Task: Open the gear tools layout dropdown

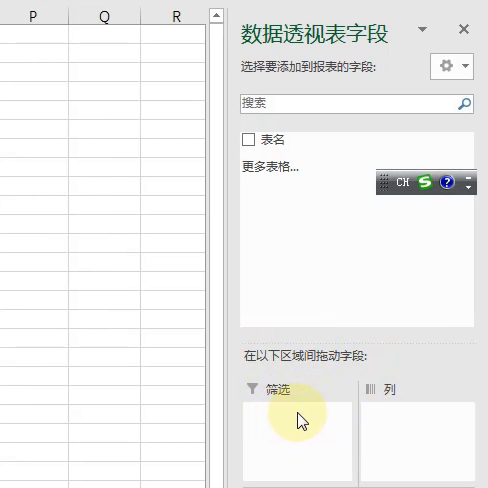Action: point(452,66)
